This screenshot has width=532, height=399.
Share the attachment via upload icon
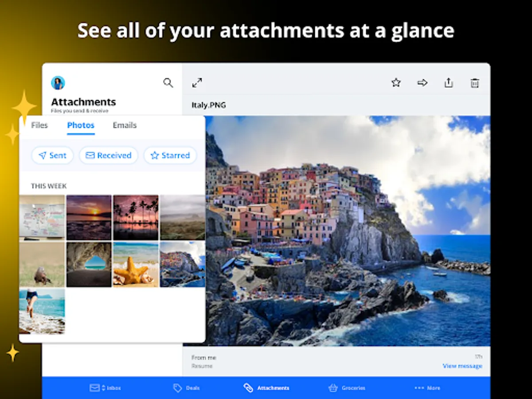pyautogui.click(x=449, y=82)
